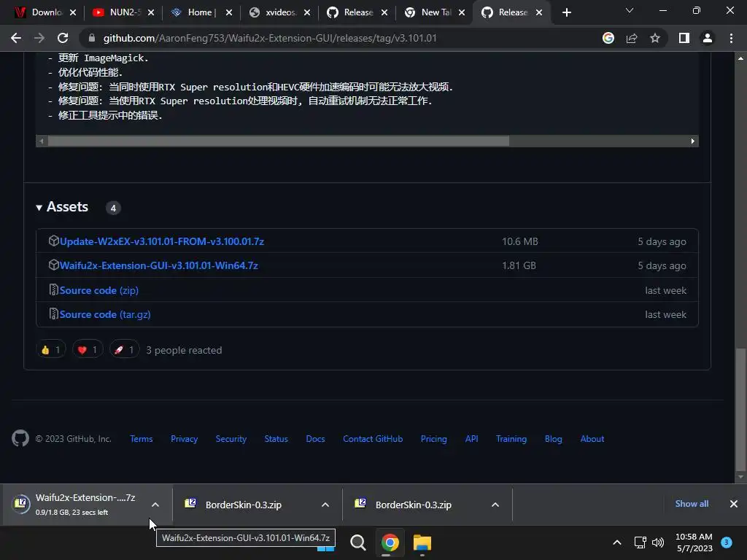Toggle the heart reaction
This screenshot has width=747, height=560.
pos(88,350)
